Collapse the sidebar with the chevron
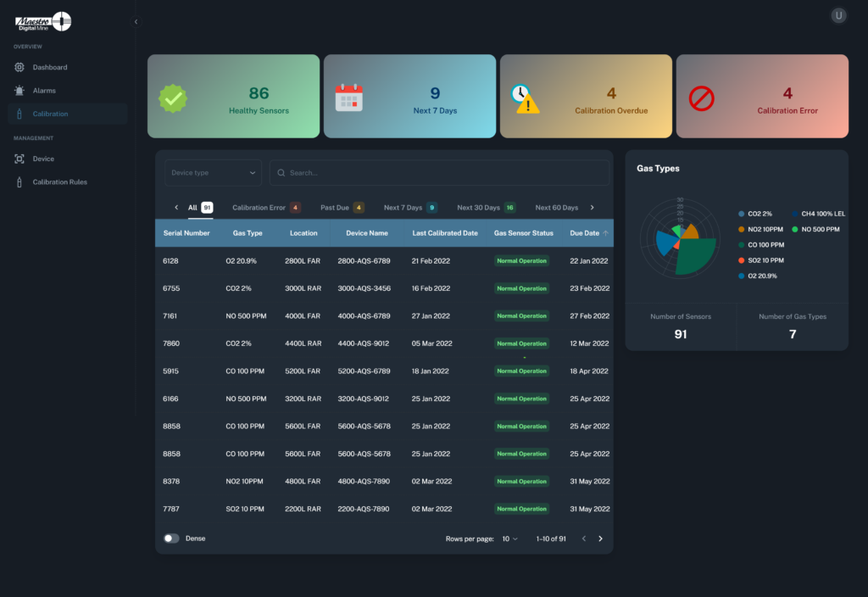The image size is (868, 597). [136, 21]
